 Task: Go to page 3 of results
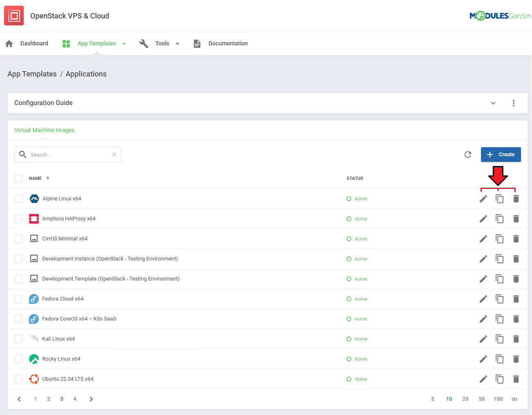coord(62,399)
